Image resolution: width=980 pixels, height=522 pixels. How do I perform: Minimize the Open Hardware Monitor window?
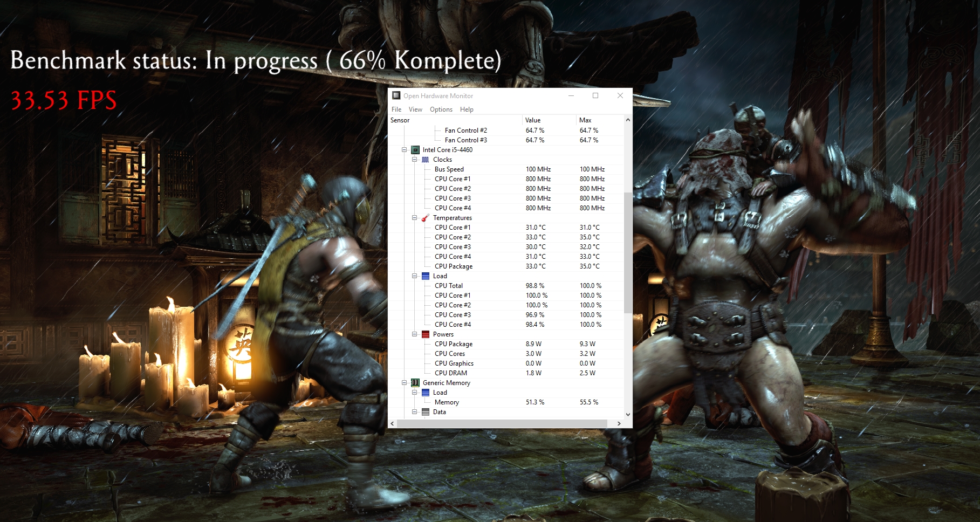571,95
